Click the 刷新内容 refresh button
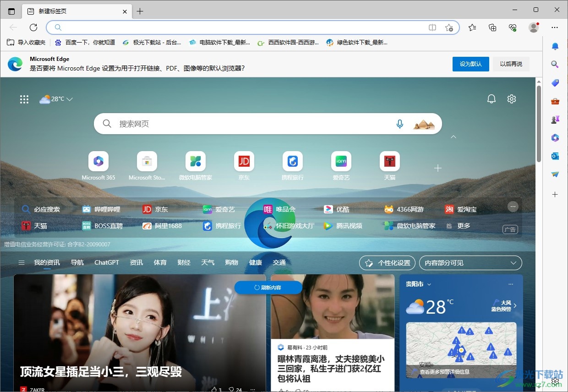The image size is (568, 392). click(268, 288)
